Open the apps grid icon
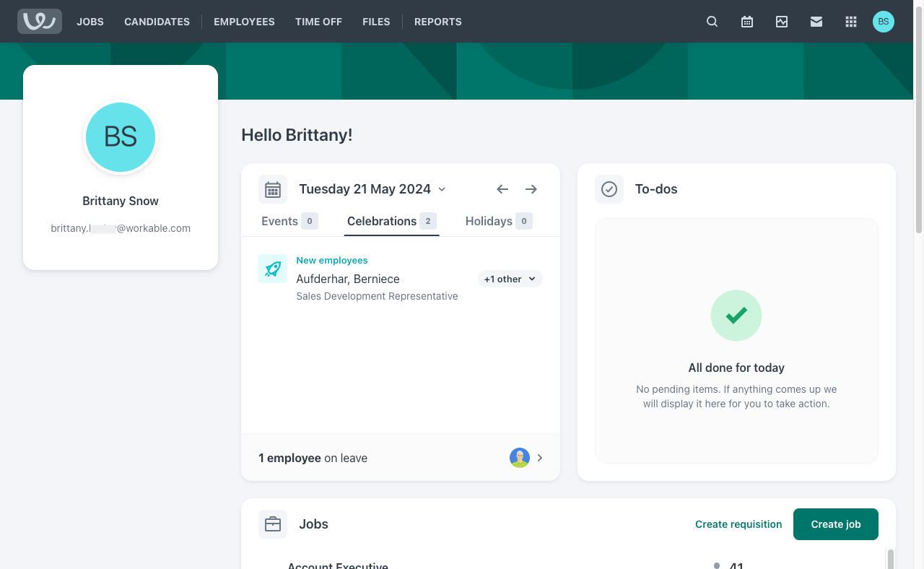Screen dimensions: 924x569 click(x=851, y=22)
